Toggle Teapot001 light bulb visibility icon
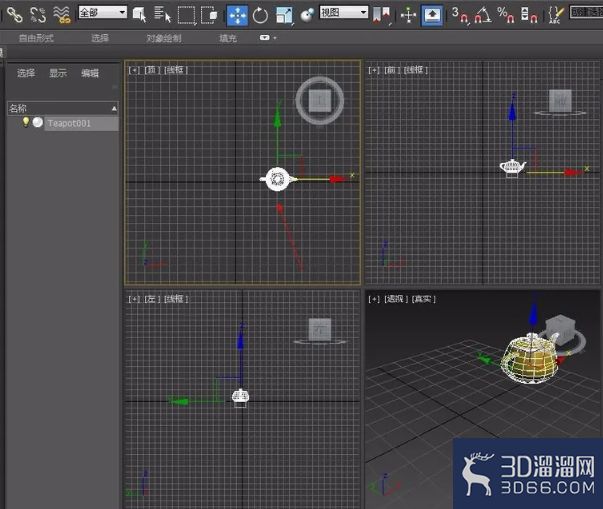This screenshot has height=509, width=603. point(26,122)
